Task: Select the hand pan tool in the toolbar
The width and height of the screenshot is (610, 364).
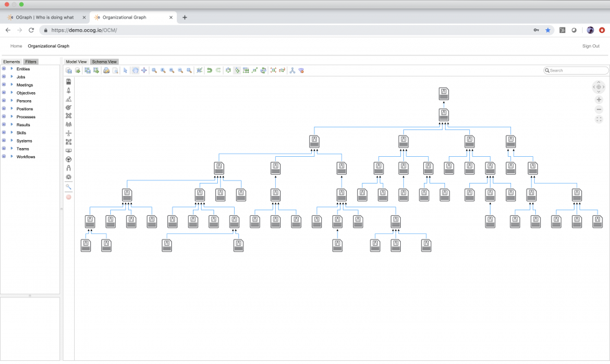Action: coord(134,70)
